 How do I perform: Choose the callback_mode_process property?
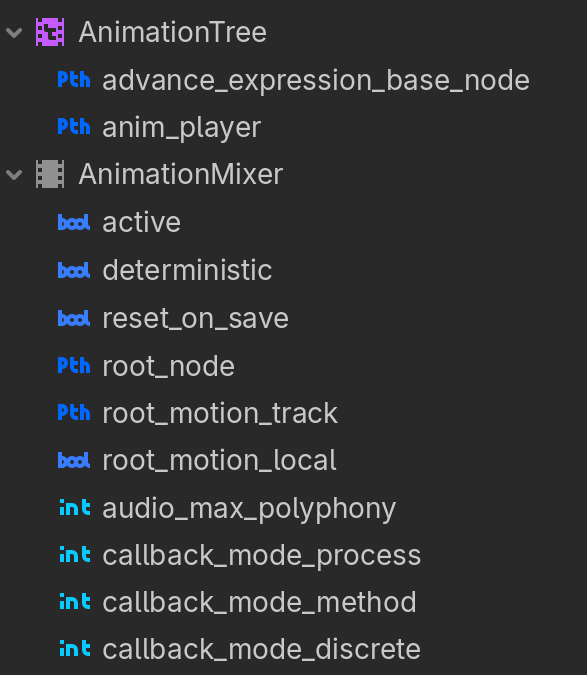262,555
